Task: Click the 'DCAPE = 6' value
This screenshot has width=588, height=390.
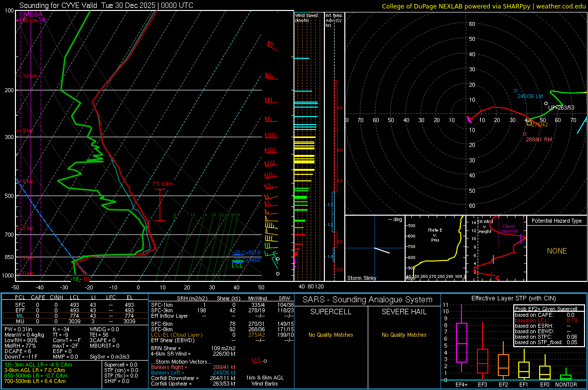Action: (x=17, y=351)
